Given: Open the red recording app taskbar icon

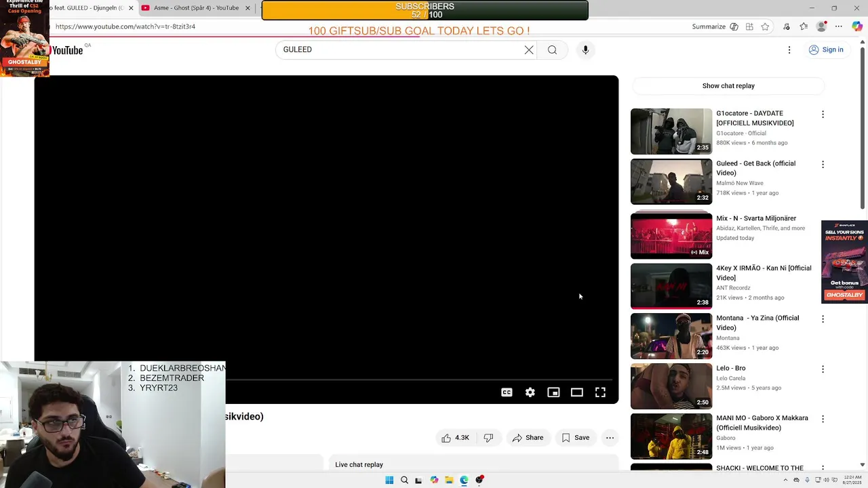Looking at the screenshot, I should coord(479,480).
